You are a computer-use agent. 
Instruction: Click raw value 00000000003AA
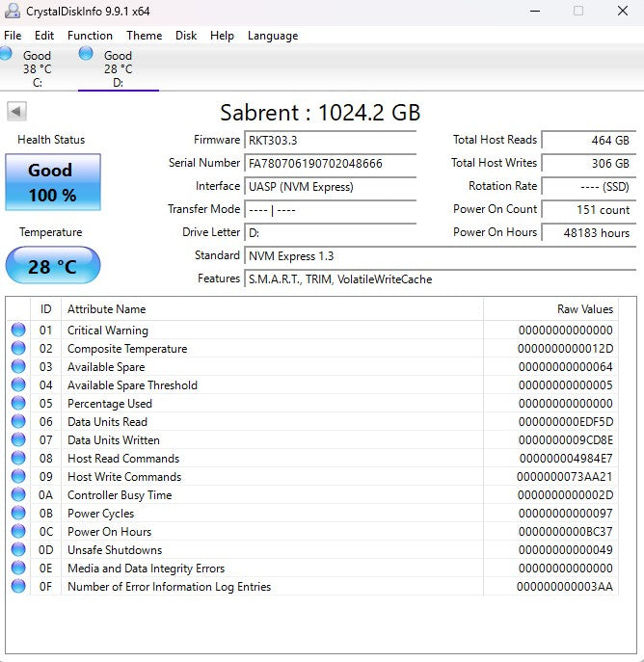(565, 586)
